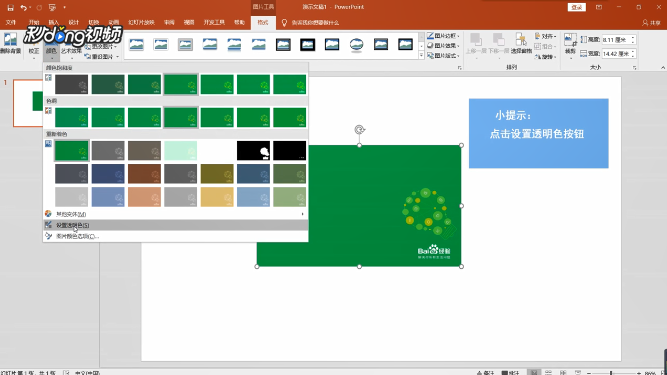Open 图片效果 (Picture Effects) dropdown
Viewport: 667px width, 375px height.
[443, 45]
